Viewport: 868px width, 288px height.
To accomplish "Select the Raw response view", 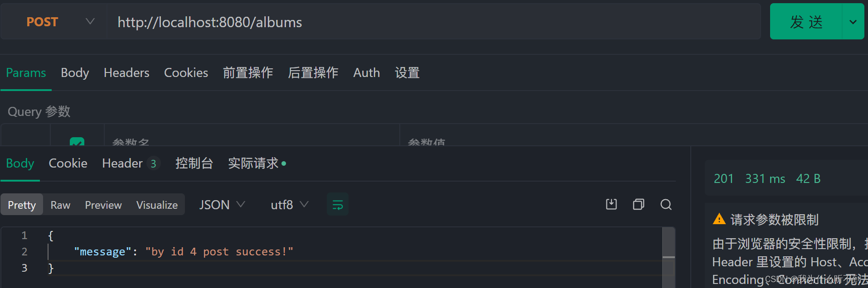I will [x=60, y=204].
